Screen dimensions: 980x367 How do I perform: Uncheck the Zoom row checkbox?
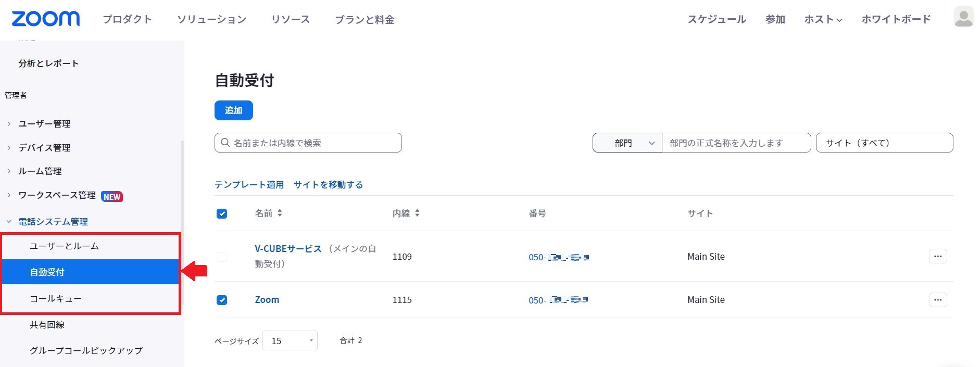click(x=222, y=300)
